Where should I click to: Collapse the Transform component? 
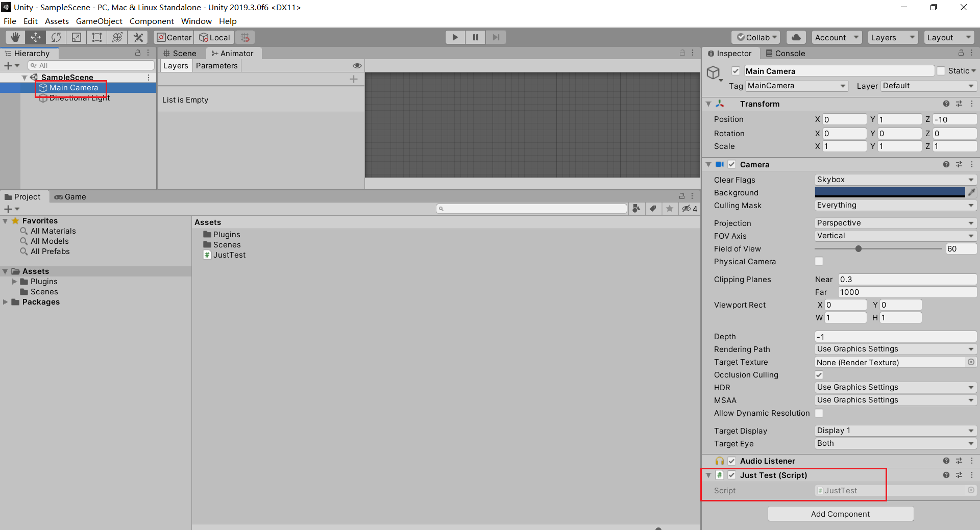708,104
